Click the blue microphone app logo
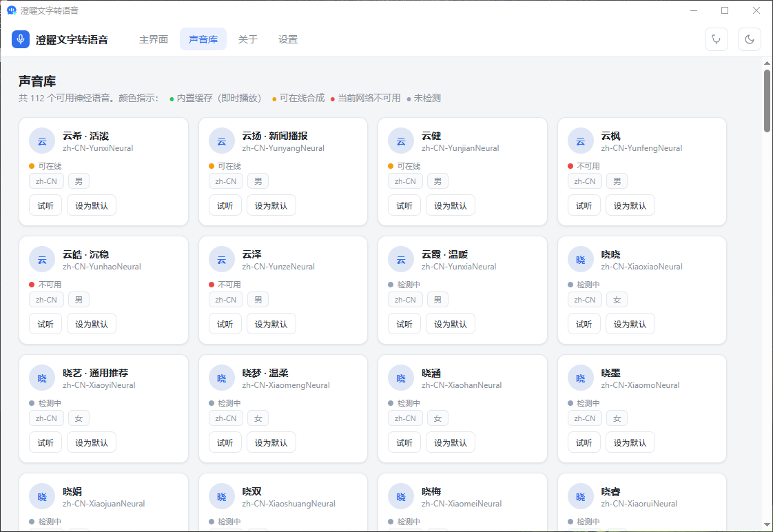 (21, 39)
